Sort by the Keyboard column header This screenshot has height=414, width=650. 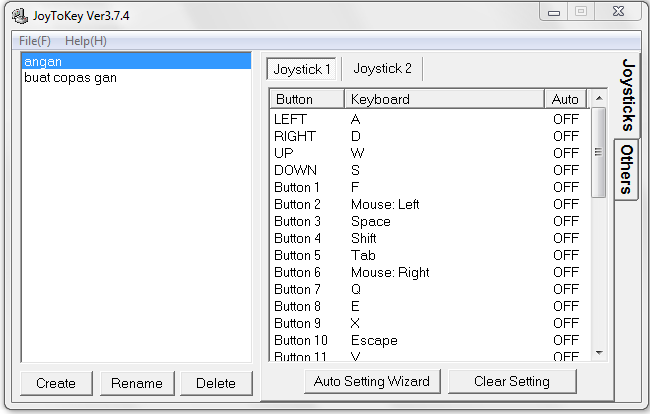[x=445, y=99]
